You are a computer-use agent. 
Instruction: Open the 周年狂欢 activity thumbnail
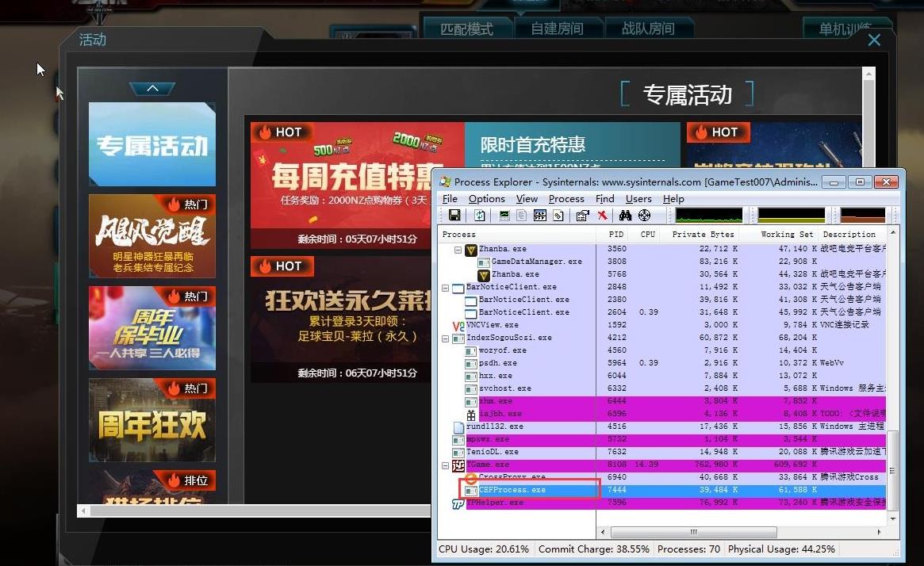(152, 420)
